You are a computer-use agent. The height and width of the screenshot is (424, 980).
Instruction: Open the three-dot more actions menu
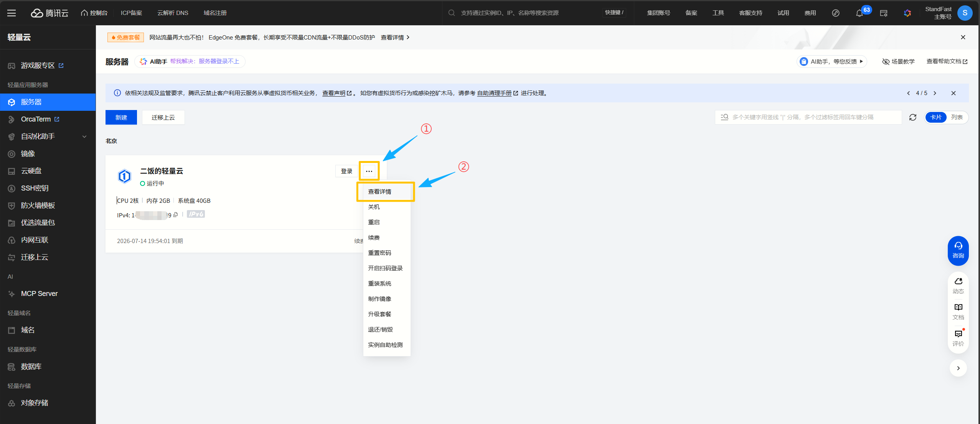click(x=369, y=171)
